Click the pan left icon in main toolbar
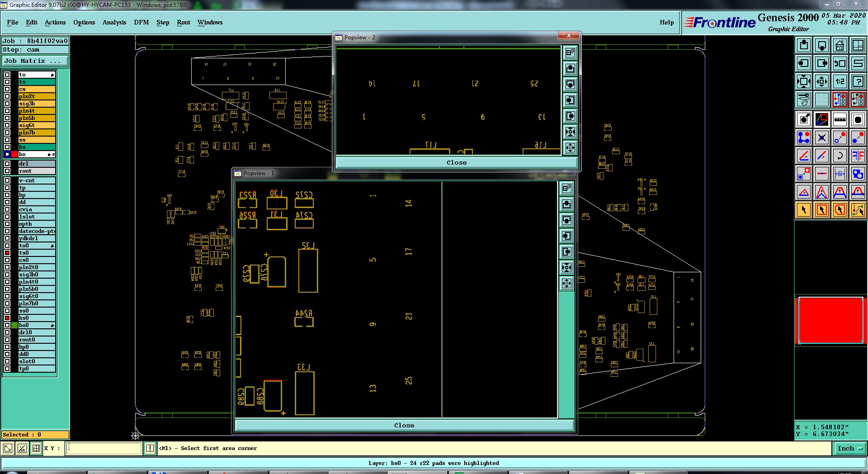Viewport: 868px width, 474px height. [x=804, y=63]
